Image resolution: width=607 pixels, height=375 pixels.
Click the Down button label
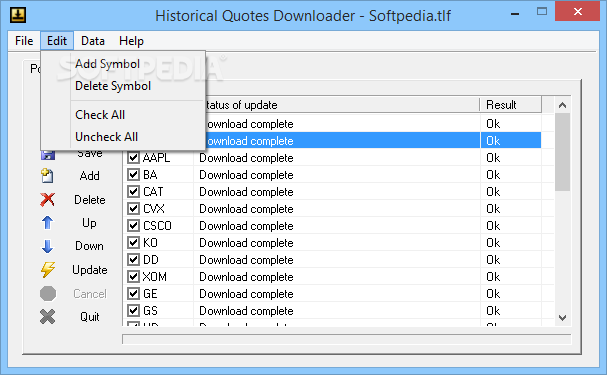click(x=89, y=246)
